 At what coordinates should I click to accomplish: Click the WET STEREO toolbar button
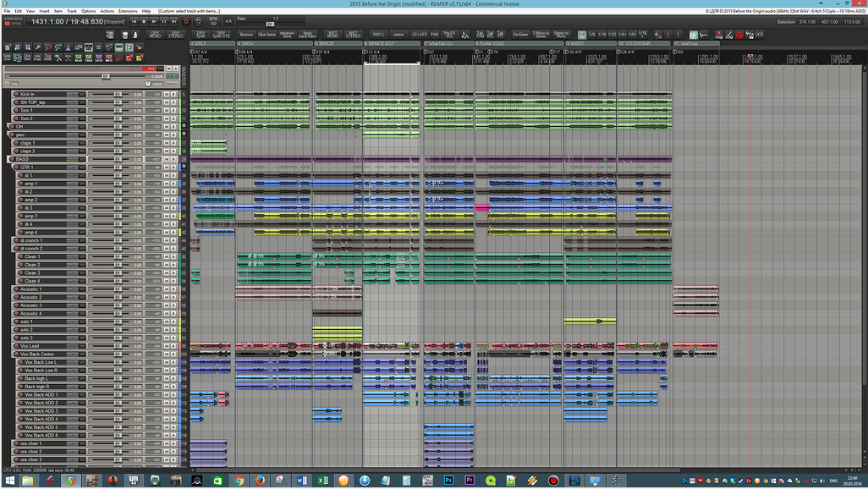point(353,35)
